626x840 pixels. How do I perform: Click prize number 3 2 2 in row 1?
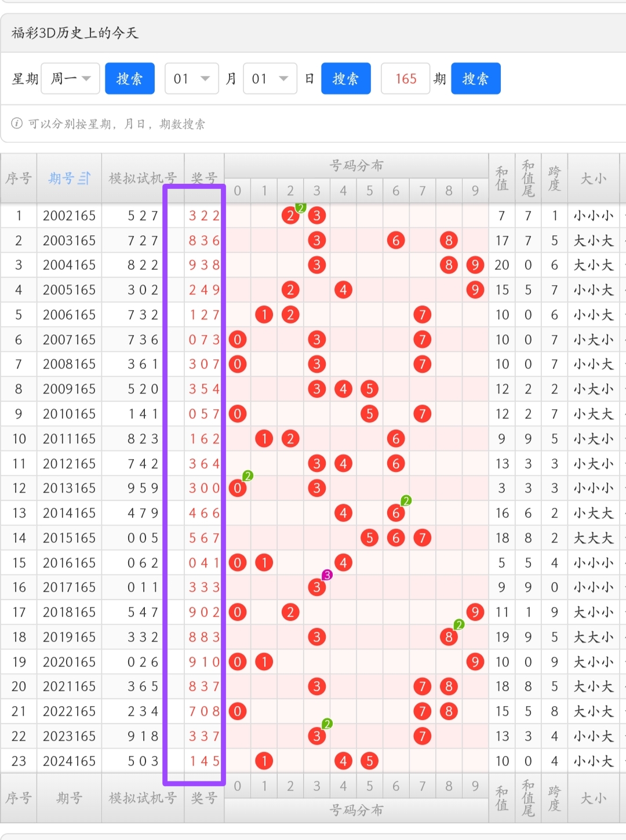204,216
